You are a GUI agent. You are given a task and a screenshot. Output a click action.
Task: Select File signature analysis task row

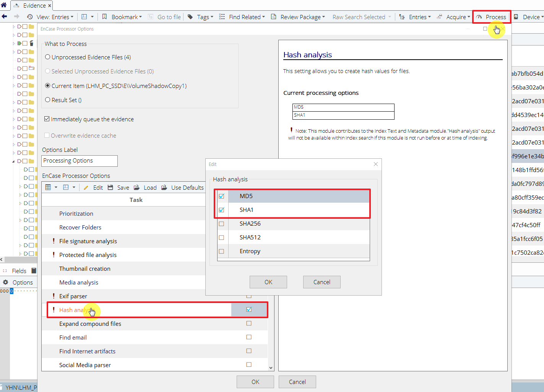click(x=124, y=241)
